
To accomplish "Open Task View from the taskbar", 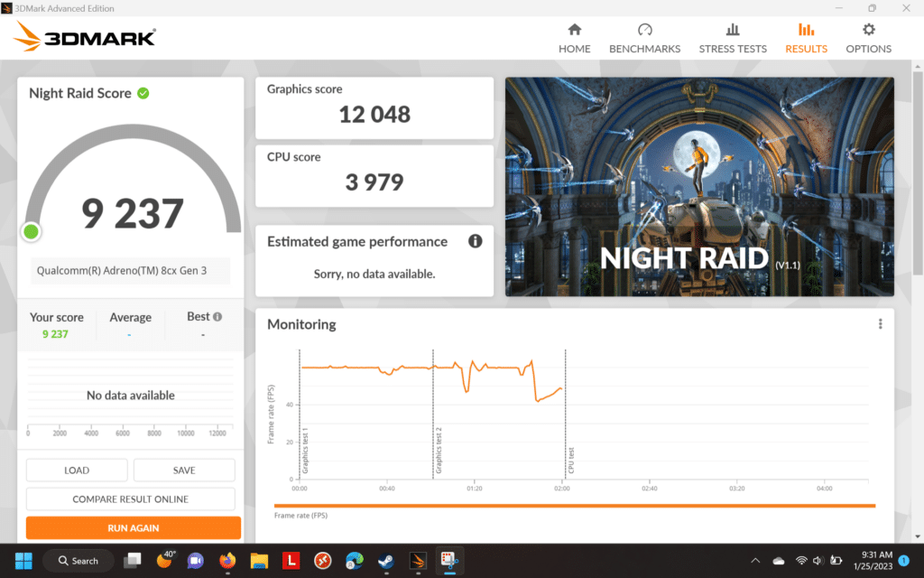I will coord(132,560).
